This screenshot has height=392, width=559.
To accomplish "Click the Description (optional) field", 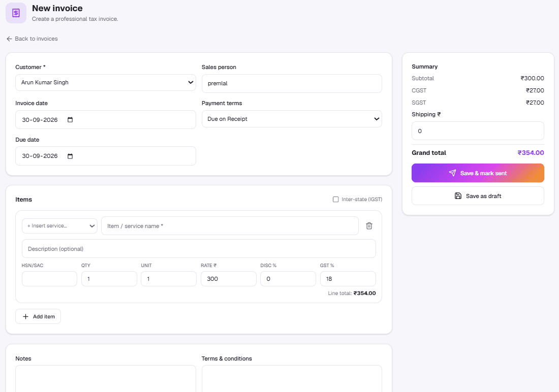I will 199,249.
